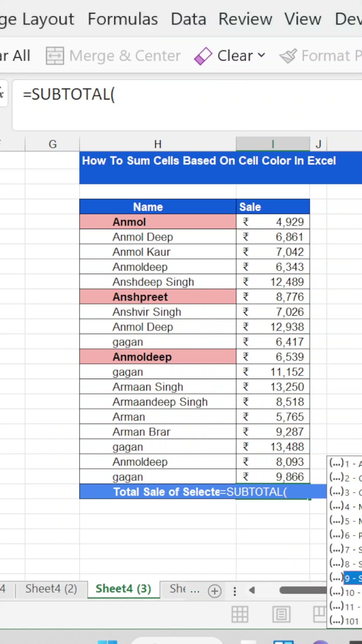Screen dimensions: 362x644
Task: Click the sheet tab options dots
Action: click(x=235, y=591)
